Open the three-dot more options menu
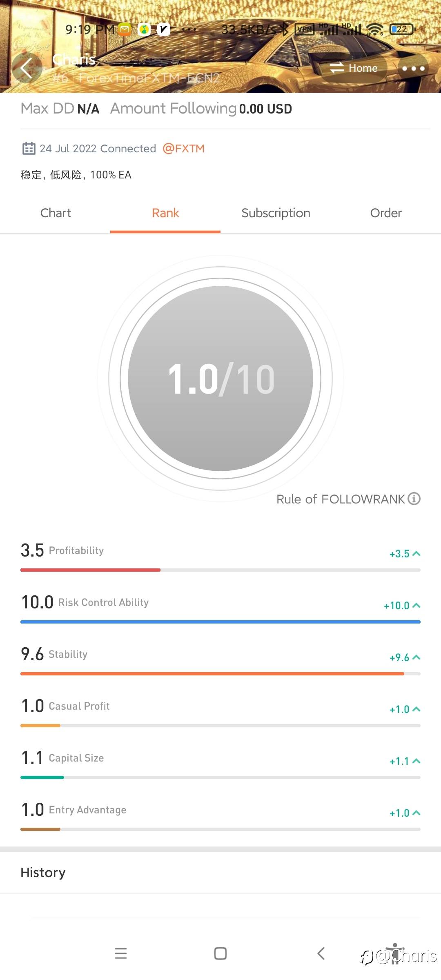Screen dimensions: 441x980 (x=413, y=68)
